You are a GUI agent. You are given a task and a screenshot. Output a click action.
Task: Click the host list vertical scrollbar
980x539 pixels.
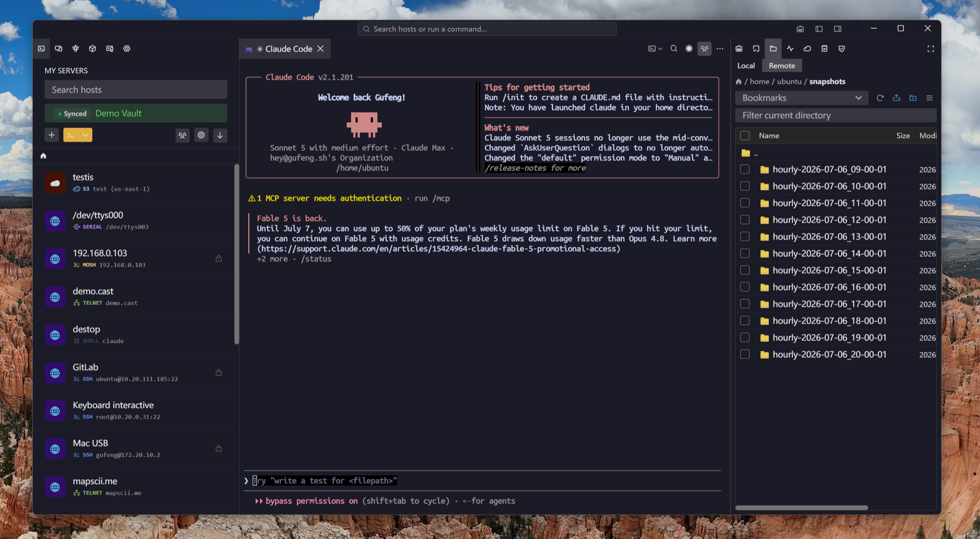click(x=237, y=255)
